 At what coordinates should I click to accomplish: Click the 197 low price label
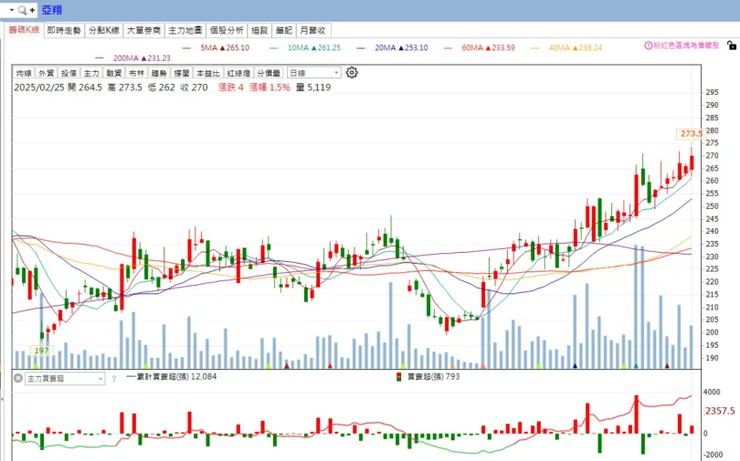pos(42,351)
